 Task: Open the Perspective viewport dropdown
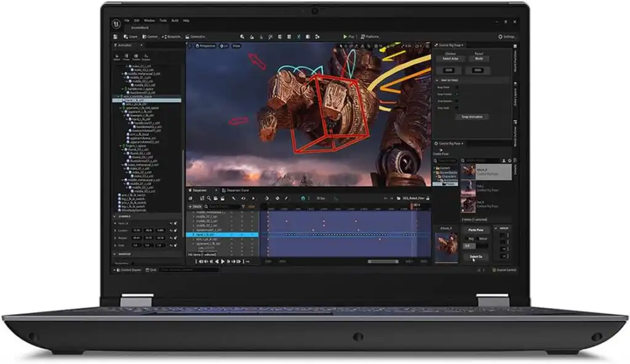(x=205, y=45)
